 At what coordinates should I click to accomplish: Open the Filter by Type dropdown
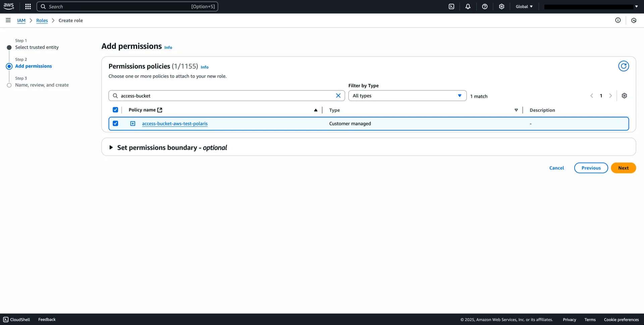[x=407, y=95]
